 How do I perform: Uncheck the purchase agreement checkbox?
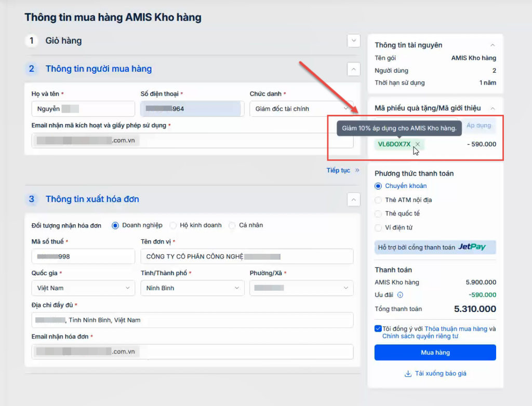coord(378,329)
